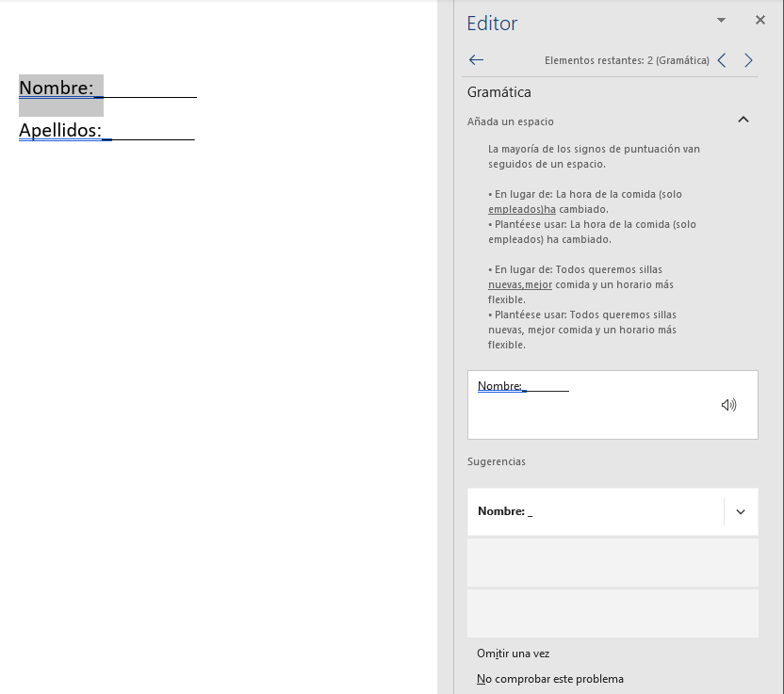
Task: Click the 'Elementos restantes: 2 (Gramática)' label
Action: tap(627, 59)
